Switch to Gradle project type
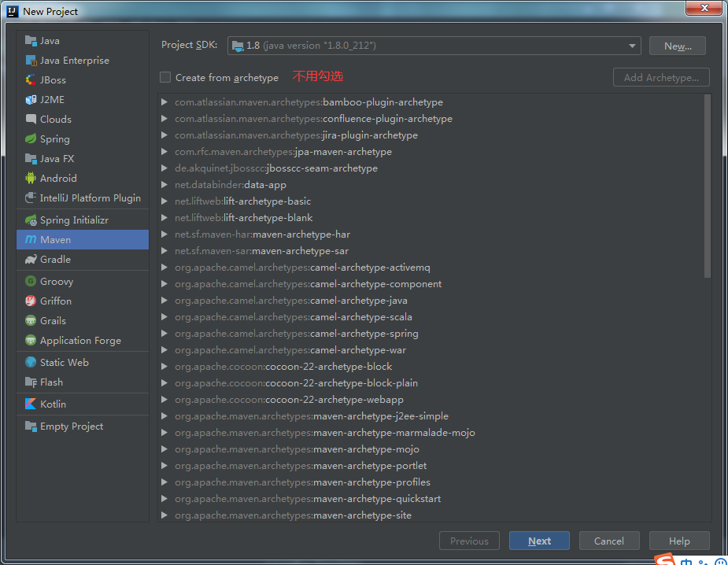Image resolution: width=728 pixels, height=565 pixels. pos(83,260)
